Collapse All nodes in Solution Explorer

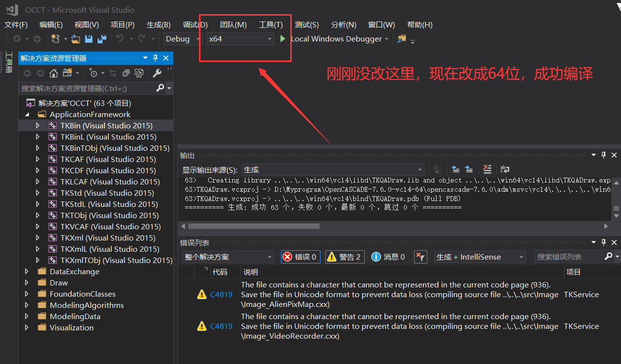[126, 73]
